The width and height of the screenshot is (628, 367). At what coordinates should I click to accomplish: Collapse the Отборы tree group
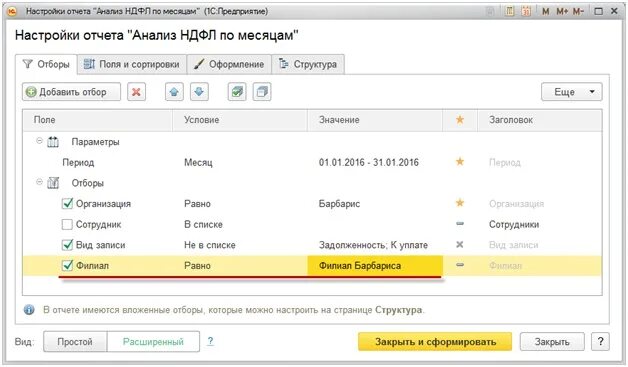click(x=39, y=182)
